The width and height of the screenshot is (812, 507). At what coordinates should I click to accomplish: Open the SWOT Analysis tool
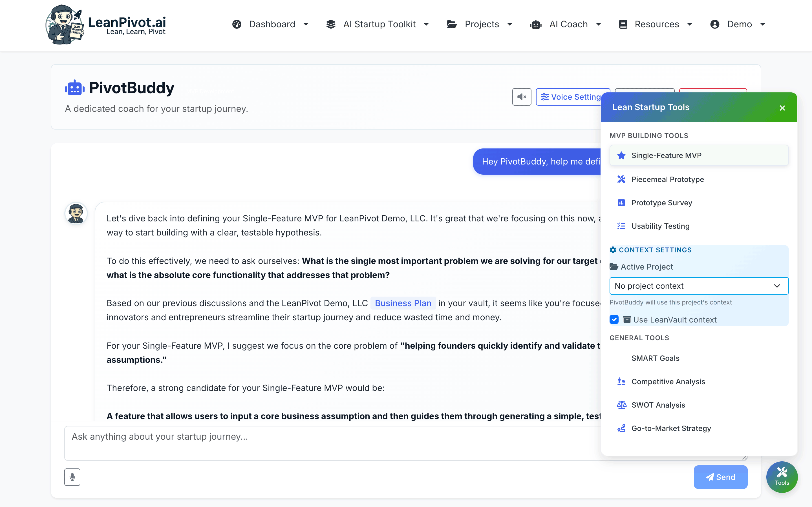(x=659, y=405)
